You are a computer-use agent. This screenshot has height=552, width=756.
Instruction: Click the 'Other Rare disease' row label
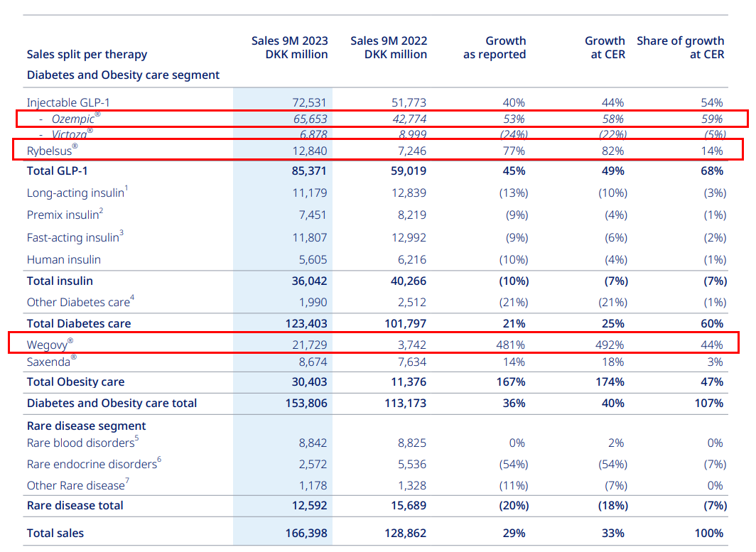pyautogui.click(x=77, y=485)
